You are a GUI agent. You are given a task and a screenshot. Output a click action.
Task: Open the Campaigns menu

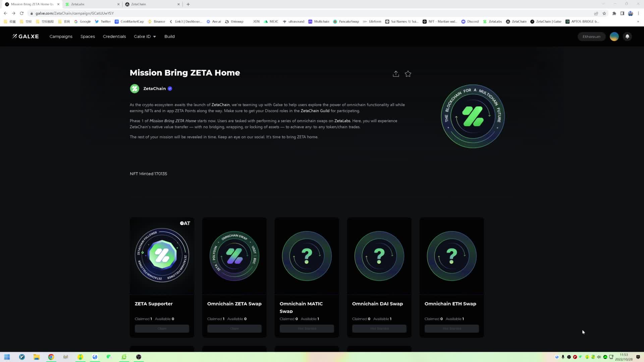61,37
